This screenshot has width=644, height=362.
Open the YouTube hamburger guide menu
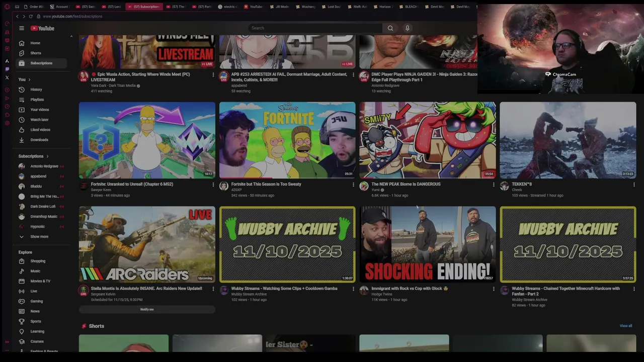[x=22, y=28]
